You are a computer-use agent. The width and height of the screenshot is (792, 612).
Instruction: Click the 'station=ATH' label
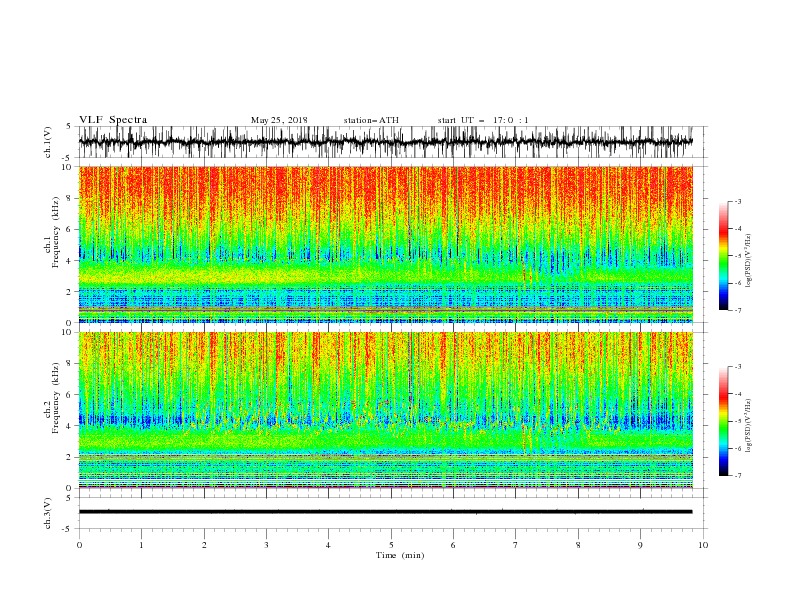point(371,120)
